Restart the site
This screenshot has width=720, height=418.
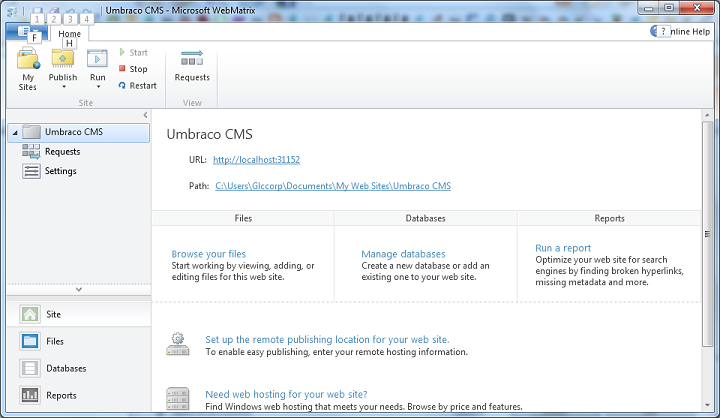pos(137,85)
